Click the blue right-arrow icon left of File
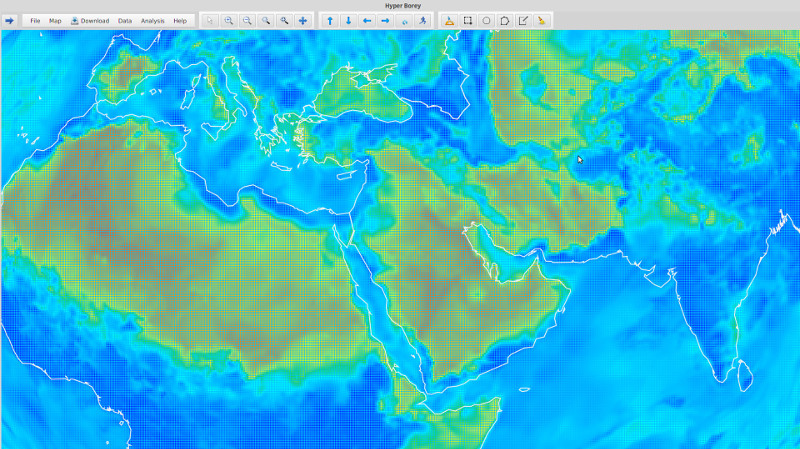800x449 pixels. [x=10, y=21]
